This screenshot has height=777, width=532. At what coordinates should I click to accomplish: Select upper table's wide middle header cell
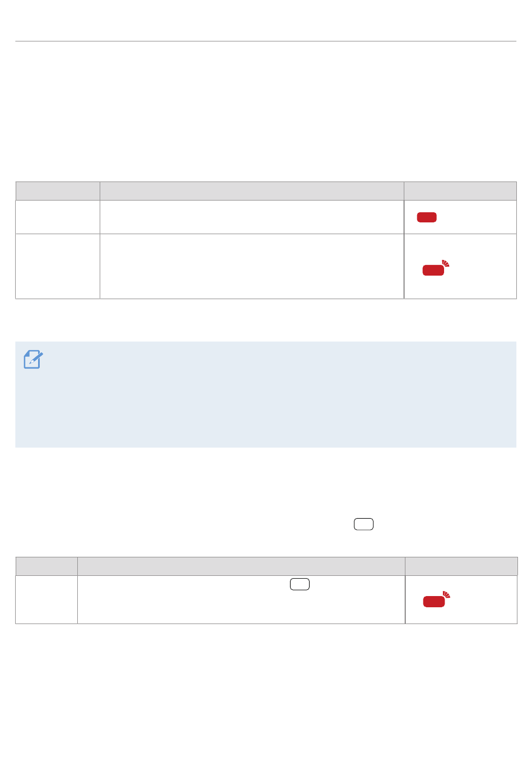click(252, 191)
